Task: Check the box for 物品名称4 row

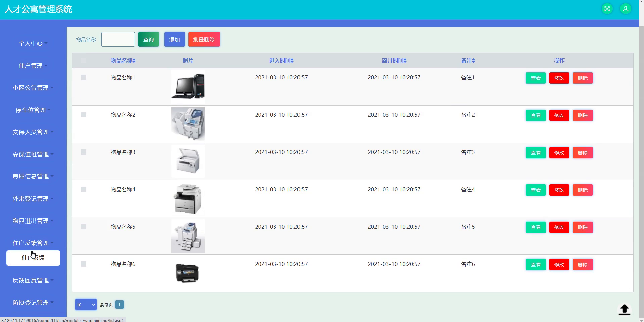Action: 84,189
